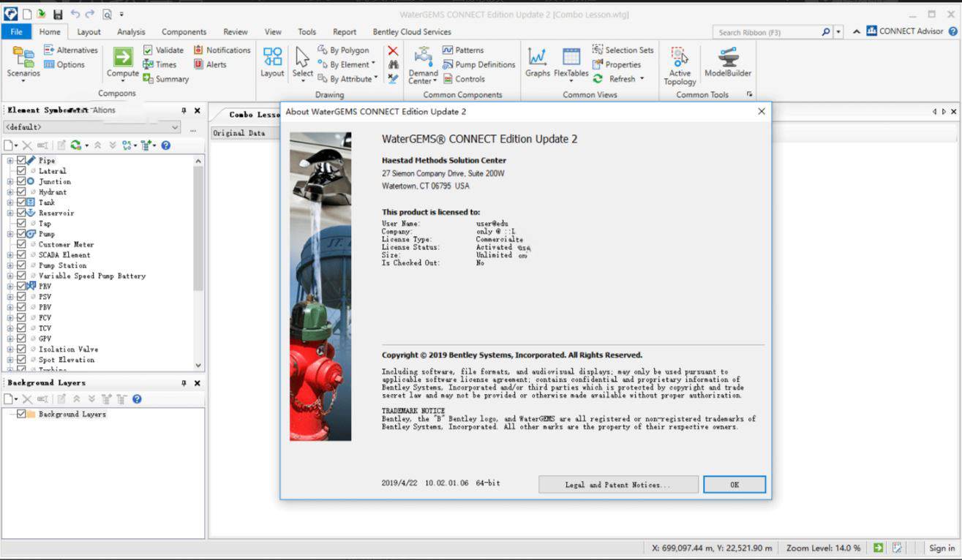The width and height of the screenshot is (962, 560).
Task: Toggle the Isolation Valve checkbox
Action: point(21,349)
